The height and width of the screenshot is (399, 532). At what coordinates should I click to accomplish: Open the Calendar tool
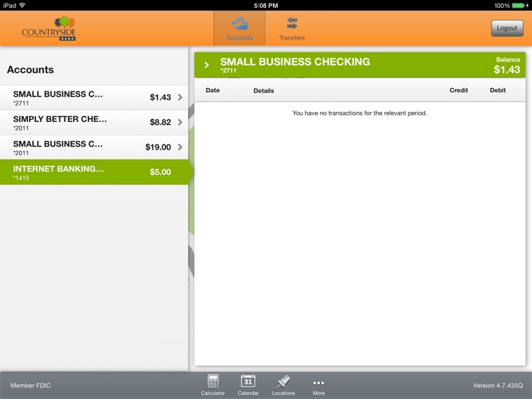248,385
